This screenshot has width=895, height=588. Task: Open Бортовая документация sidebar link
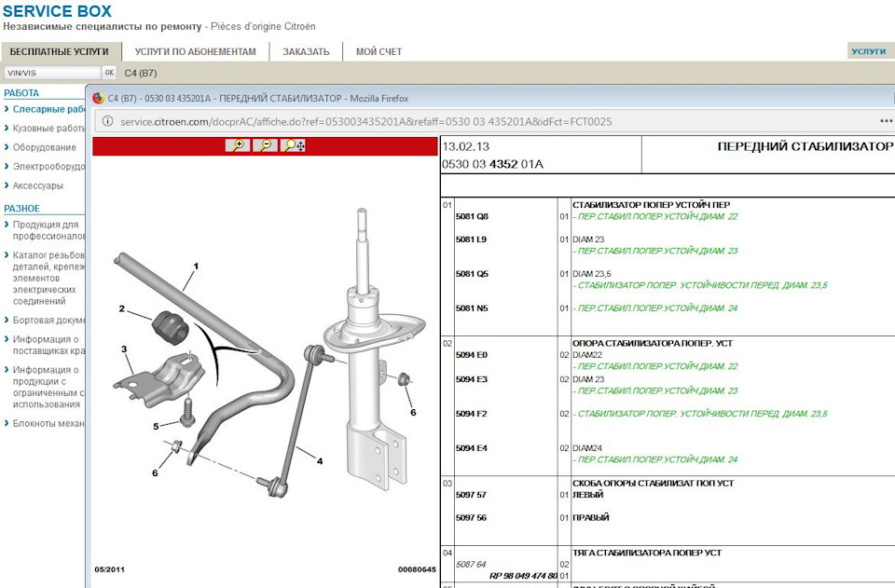pos(48,320)
